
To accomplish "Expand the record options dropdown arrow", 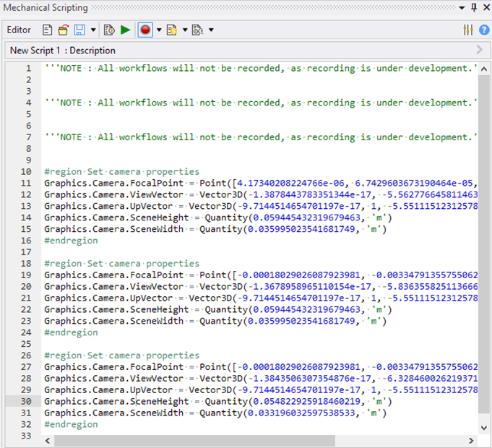I will click(159, 30).
